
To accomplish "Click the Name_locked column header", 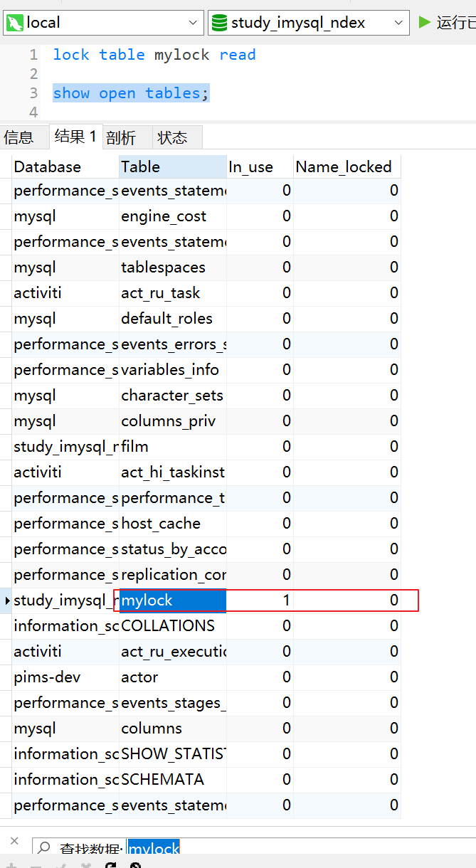I will coord(347,166).
